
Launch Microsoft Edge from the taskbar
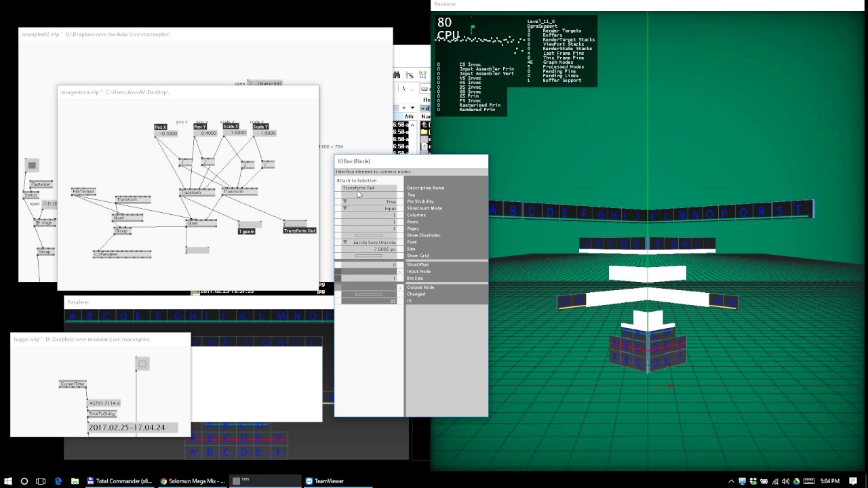click(x=58, y=481)
